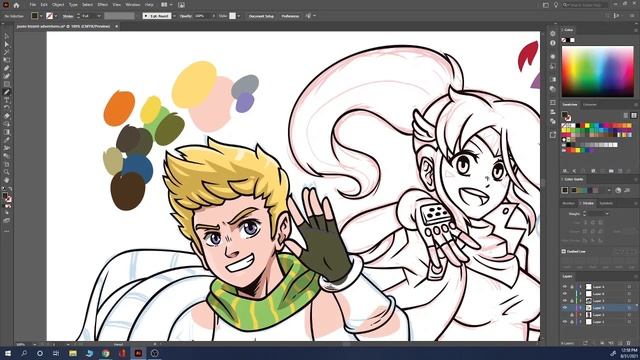Hide the highlighted selected layer
This screenshot has width=640, height=360.
tap(565, 308)
